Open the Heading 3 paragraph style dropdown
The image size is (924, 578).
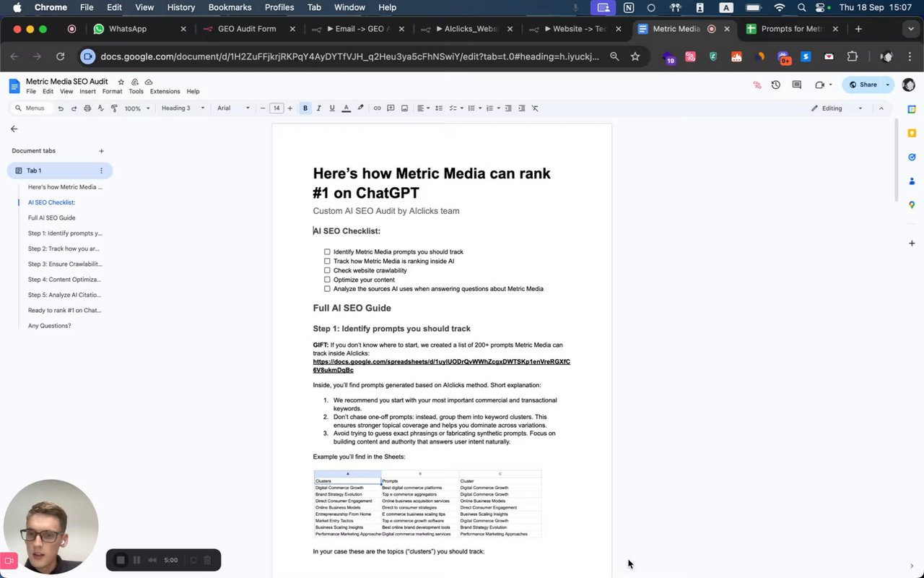(183, 108)
